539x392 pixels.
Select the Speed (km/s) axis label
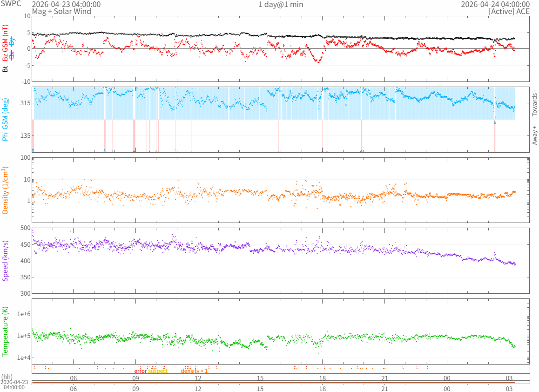pos(6,261)
